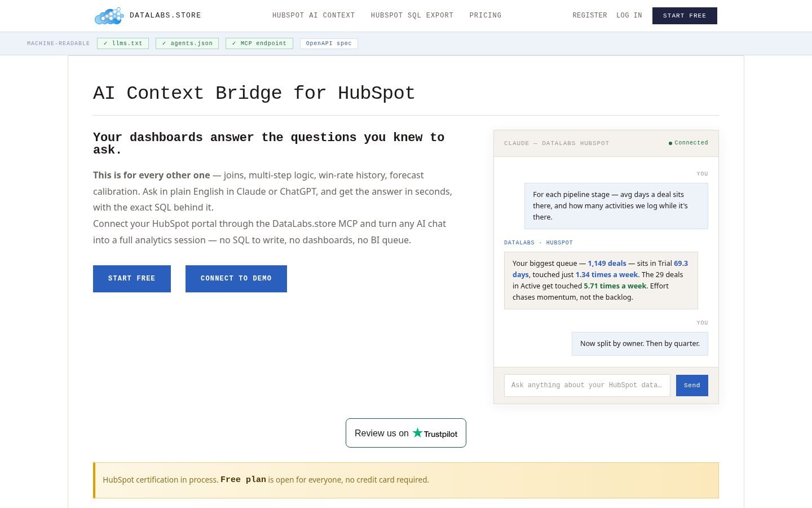Open the llms.txt badge link
The width and height of the screenshot is (812, 508).
coord(123,43)
